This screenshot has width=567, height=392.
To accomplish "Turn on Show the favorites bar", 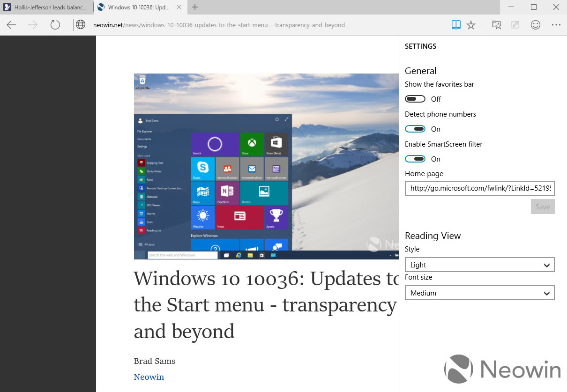I will click(415, 99).
